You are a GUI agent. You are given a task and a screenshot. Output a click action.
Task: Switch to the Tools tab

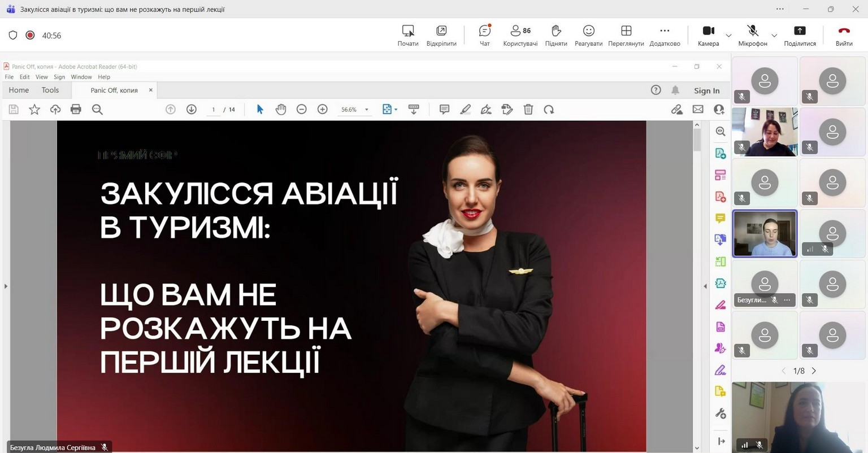coord(50,90)
